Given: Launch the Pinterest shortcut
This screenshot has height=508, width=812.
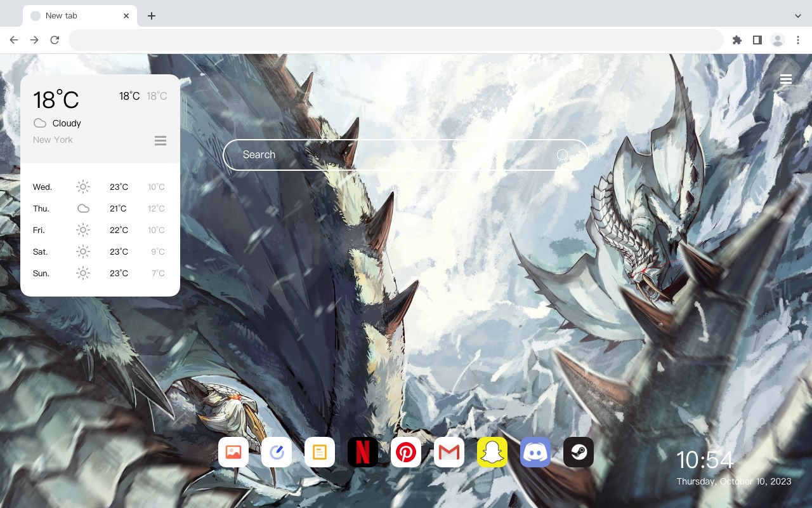Looking at the screenshot, I should click(406, 452).
